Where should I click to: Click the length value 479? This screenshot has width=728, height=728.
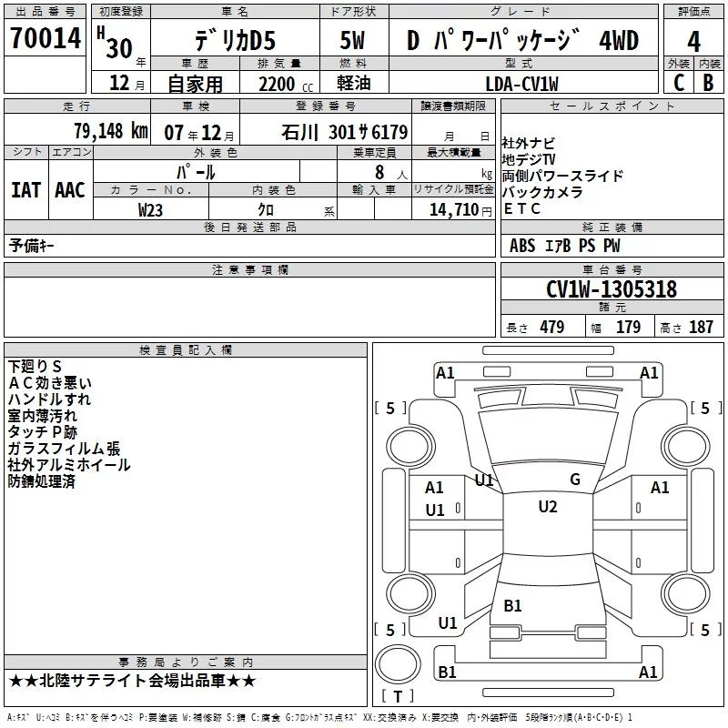click(x=552, y=327)
